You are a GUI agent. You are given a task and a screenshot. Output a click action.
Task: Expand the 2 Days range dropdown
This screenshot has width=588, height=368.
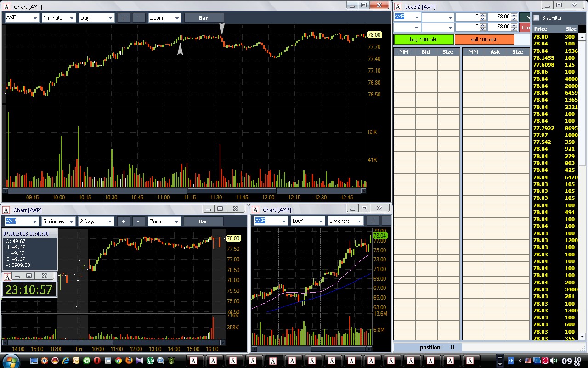click(x=96, y=221)
